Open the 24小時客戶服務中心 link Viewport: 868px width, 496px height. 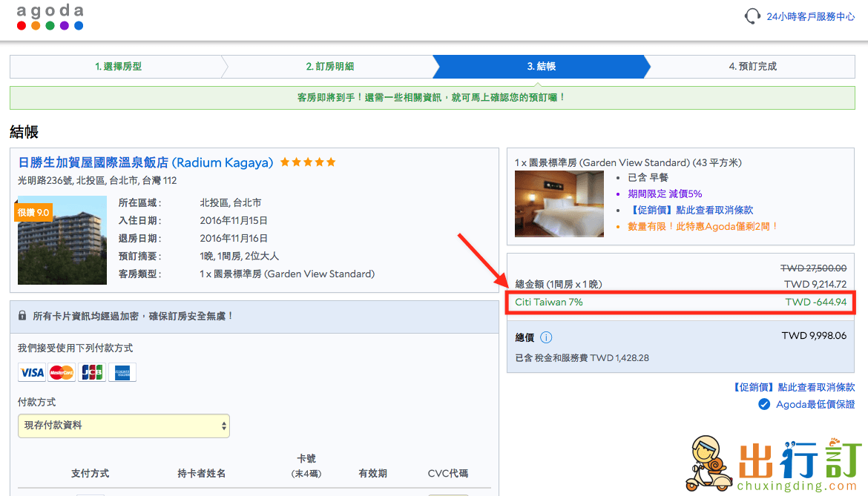810,16
